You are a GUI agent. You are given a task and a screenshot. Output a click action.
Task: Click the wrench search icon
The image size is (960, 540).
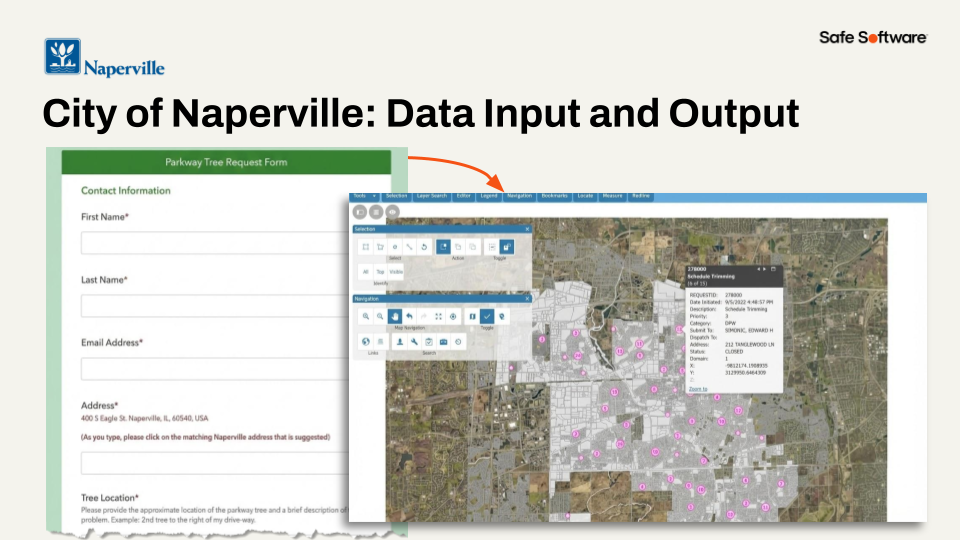tap(414, 342)
